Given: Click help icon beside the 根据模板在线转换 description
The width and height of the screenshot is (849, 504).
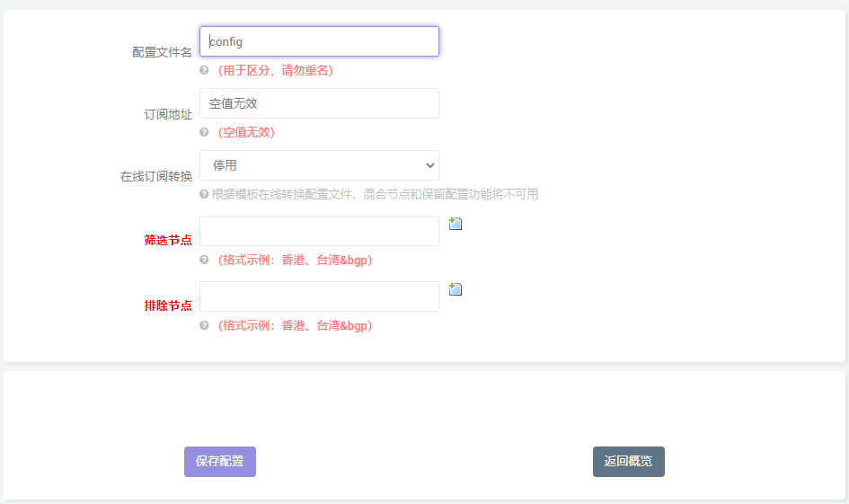Looking at the screenshot, I should click(x=204, y=194).
